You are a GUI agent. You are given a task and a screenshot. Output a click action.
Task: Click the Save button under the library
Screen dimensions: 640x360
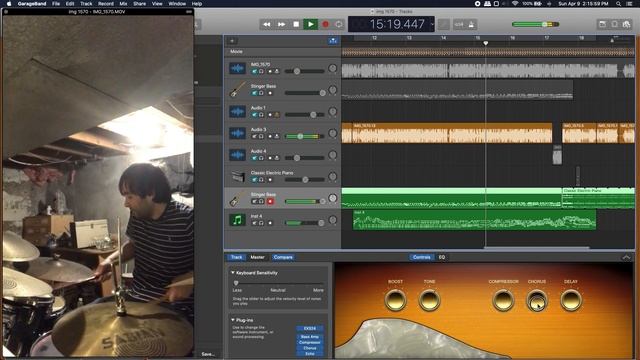(x=208, y=354)
